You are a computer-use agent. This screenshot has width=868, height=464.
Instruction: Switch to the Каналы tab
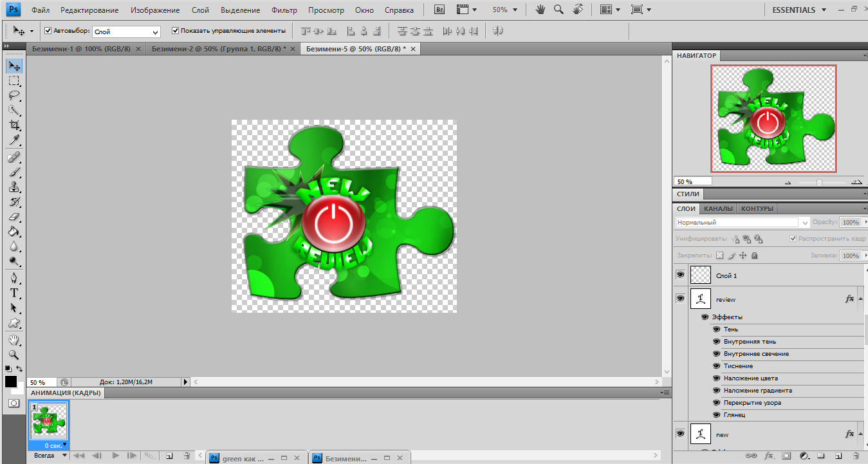717,209
